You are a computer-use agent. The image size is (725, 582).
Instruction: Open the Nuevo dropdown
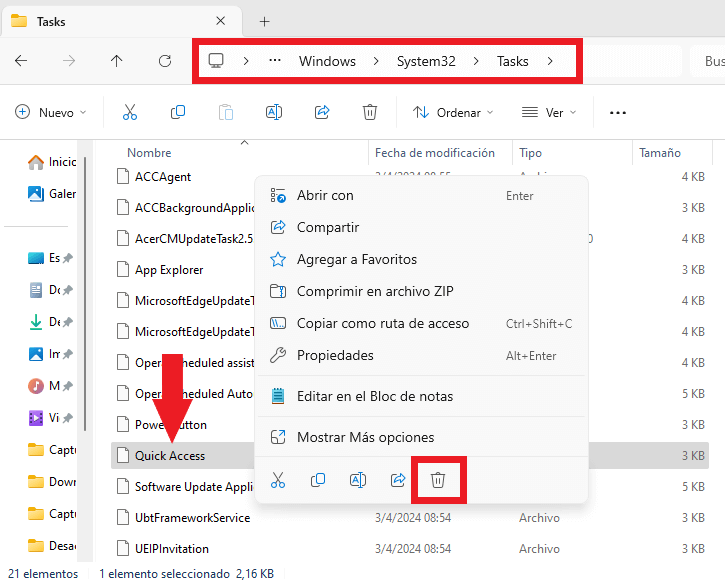click(51, 112)
